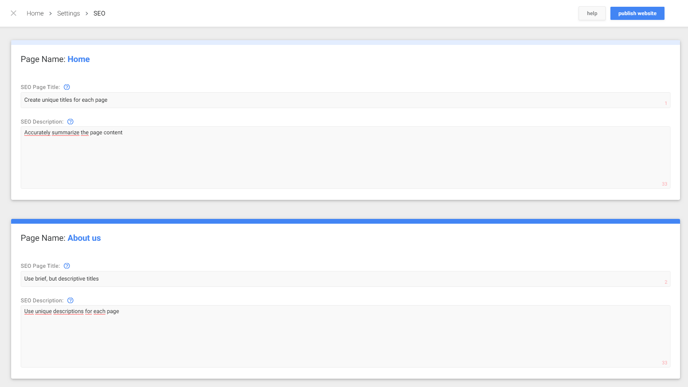Click the chevron between Home and Settings
This screenshot has height=387, width=688.
click(x=50, y=14)
